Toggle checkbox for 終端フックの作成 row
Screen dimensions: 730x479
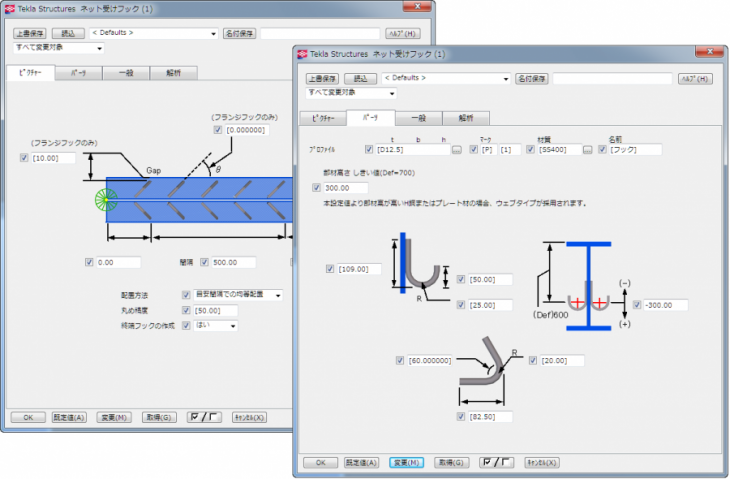pos(186,325)
